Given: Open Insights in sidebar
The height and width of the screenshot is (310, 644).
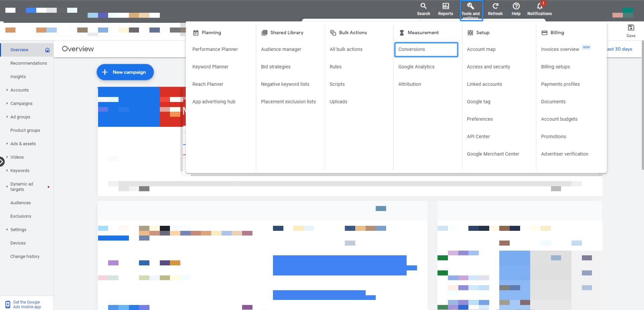Looking at the screenshot, I should coord(18,76).
